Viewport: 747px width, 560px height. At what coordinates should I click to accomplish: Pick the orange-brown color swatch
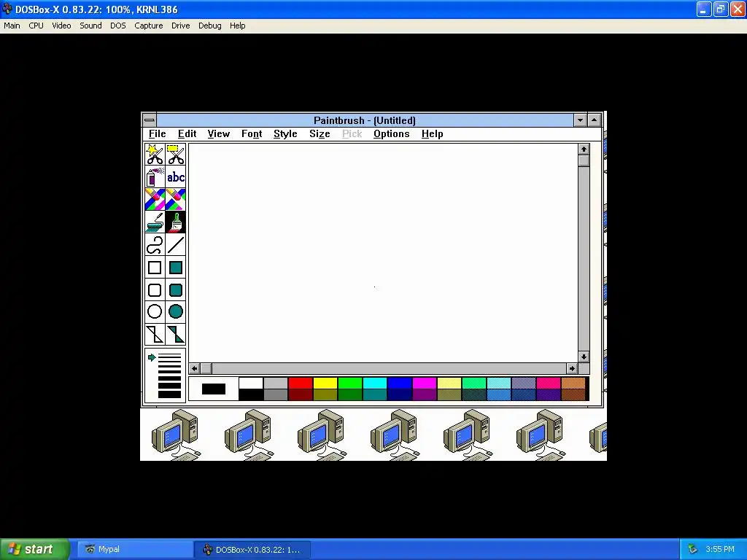point(573,383)
